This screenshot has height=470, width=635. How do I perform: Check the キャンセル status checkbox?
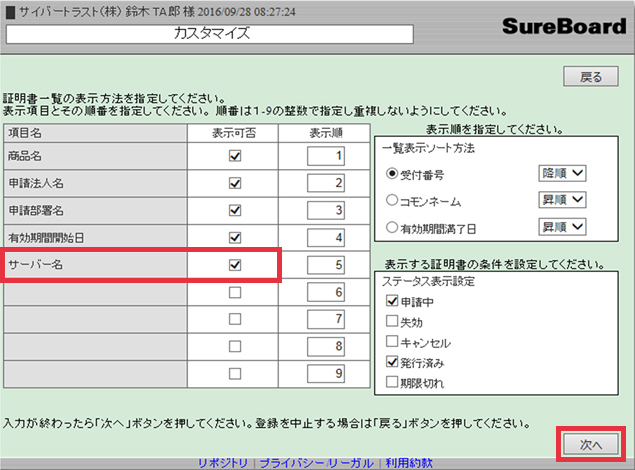[x=391, y=342]
